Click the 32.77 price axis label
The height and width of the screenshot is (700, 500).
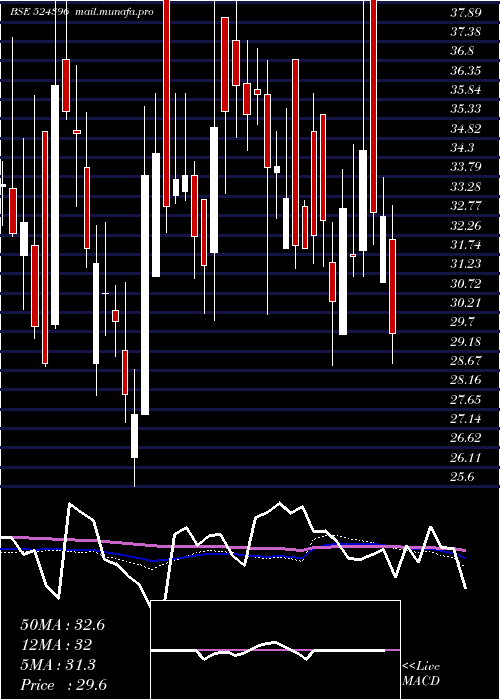tap(466, 206)
